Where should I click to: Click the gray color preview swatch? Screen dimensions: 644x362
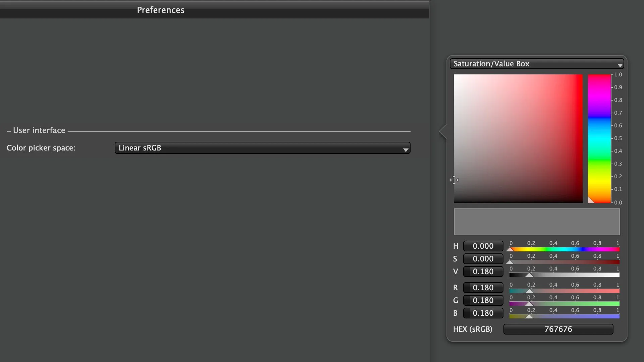tap(537, 222)
